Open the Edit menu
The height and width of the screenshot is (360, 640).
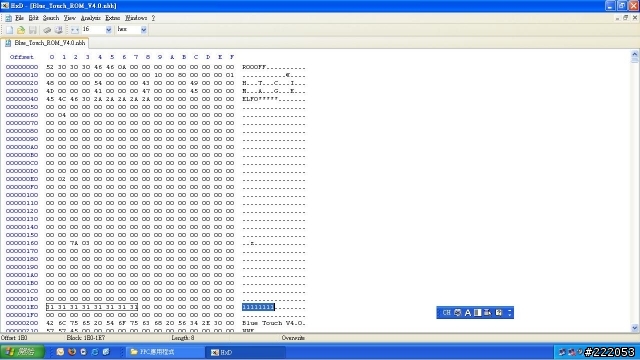click(33, 18)
